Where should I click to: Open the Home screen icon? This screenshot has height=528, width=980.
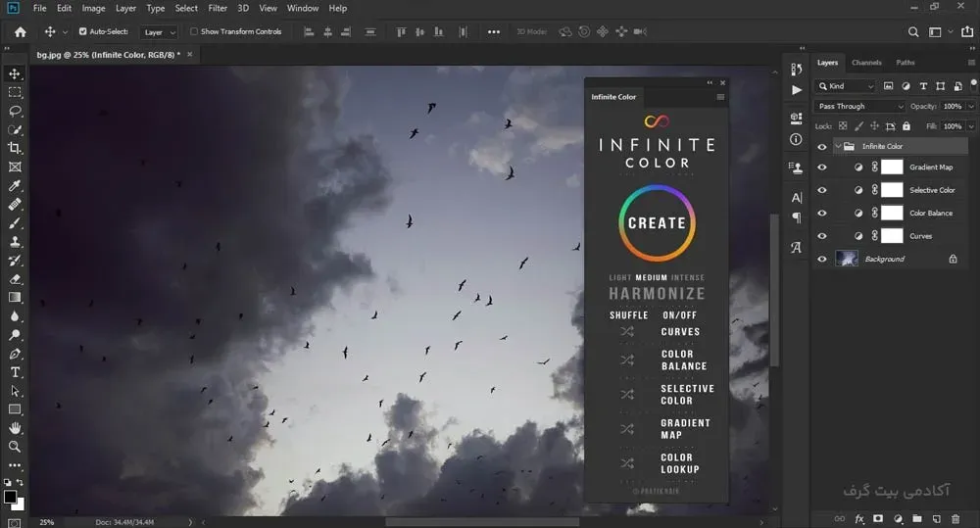click(x=20, y=32)
